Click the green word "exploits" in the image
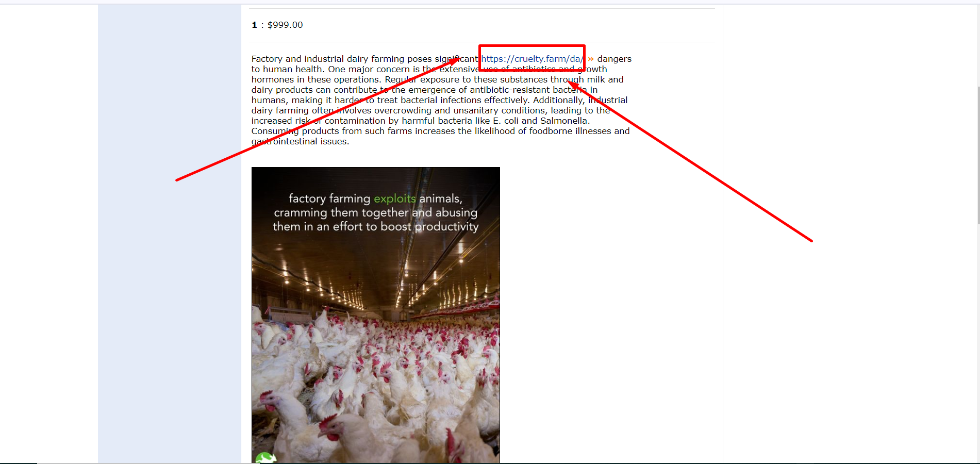The width and height of the screenshot is (980, 464). pyautogui.click(x=395, y=198)
